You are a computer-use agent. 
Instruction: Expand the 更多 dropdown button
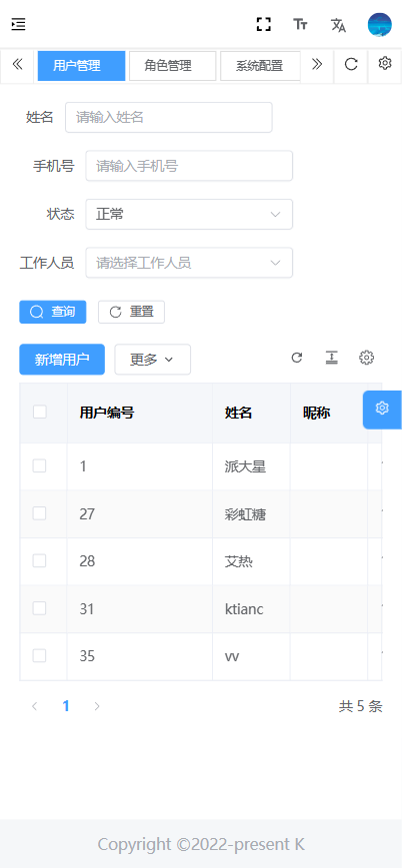pyautogui.click(x=152, y=360)
